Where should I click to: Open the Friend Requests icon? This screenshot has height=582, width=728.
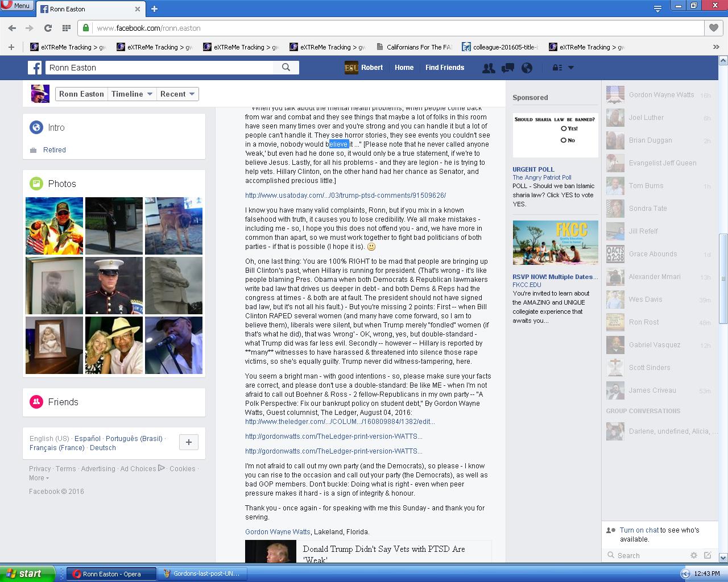pos(488,68)
